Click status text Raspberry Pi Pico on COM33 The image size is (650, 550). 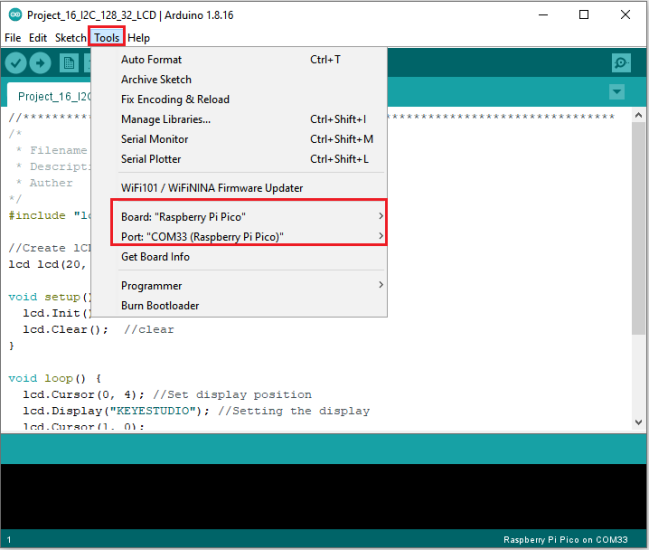pos(565,540)
